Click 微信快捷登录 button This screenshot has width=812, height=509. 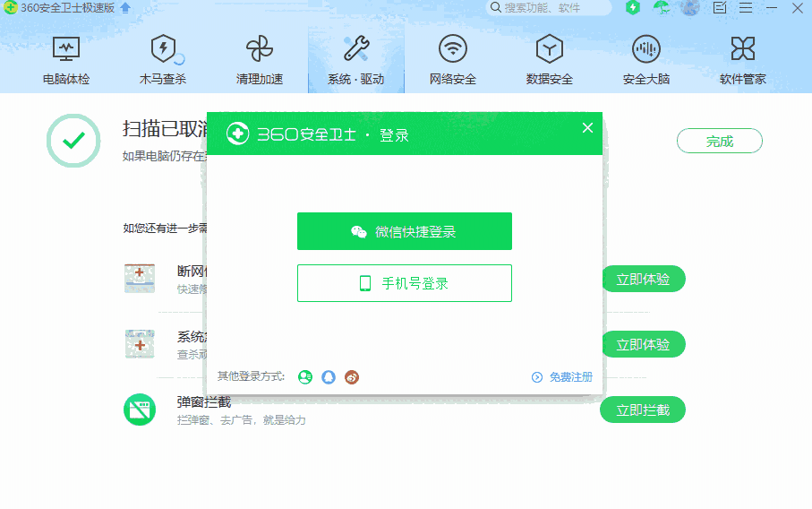click(405, 231)
